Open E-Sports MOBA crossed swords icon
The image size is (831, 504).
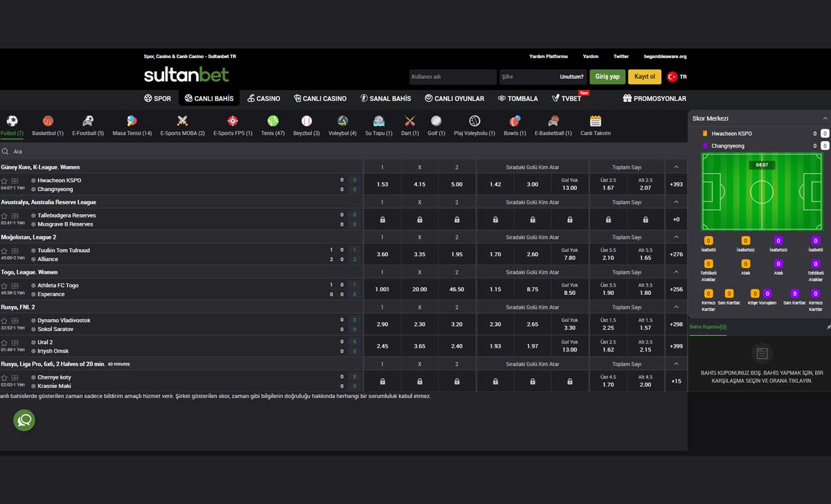click(x=182, y=120)
